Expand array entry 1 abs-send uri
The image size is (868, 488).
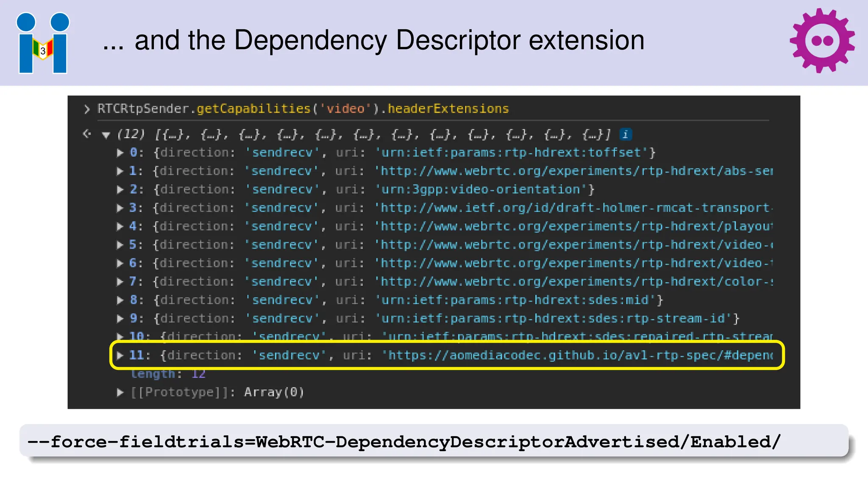[x=120, y=171]
